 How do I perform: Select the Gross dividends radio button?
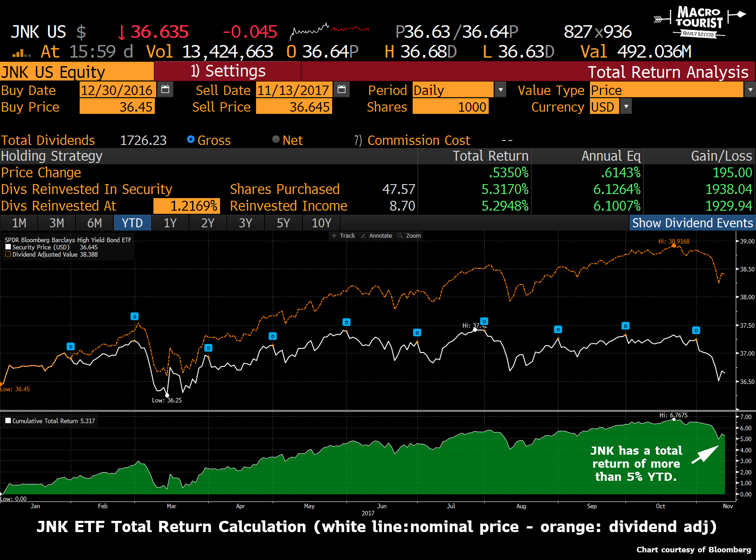pyautogui.click(x=191, y=140)
